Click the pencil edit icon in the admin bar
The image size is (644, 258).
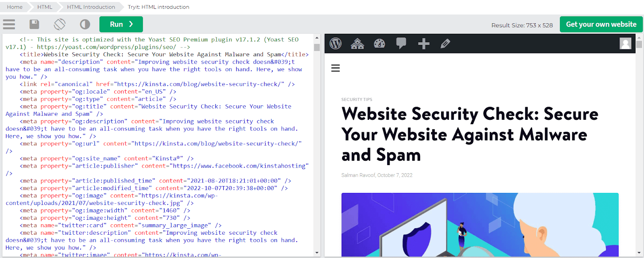445,43
